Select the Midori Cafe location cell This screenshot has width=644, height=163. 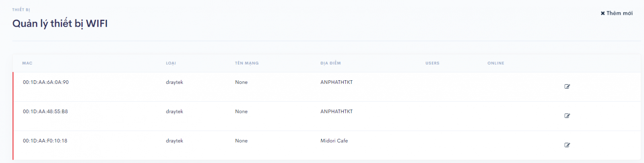pos(334,141)
